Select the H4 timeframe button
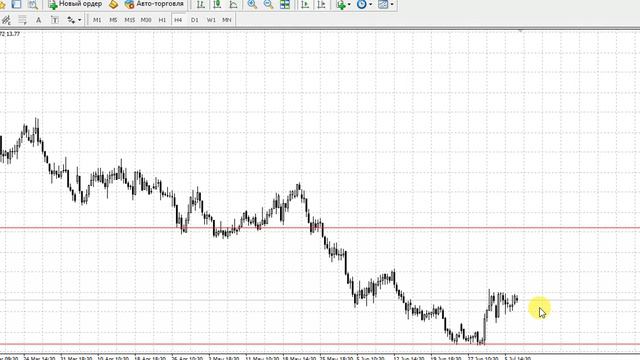 click(x=178, y=20)
